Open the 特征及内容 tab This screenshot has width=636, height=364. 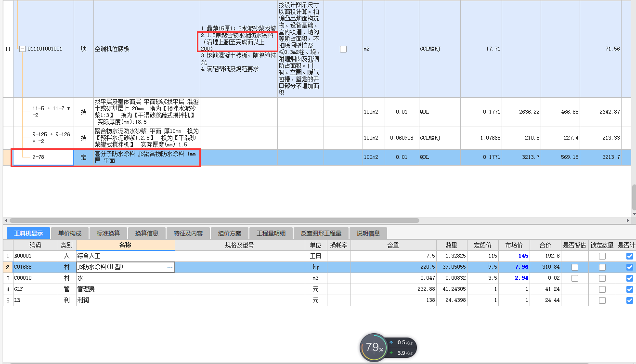[x=187, y=234]
